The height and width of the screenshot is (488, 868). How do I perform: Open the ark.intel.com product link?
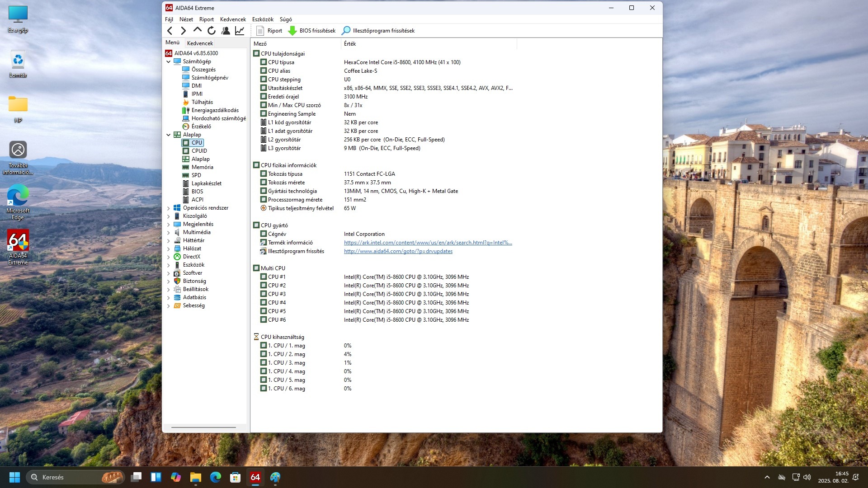pyautogui.click(x=428, y=243)
